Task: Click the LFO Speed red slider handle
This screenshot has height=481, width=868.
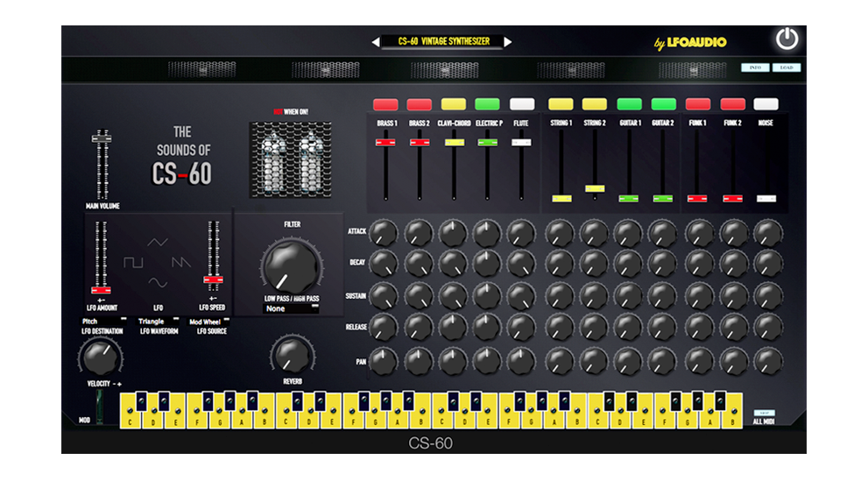Action: click(213, 279)
